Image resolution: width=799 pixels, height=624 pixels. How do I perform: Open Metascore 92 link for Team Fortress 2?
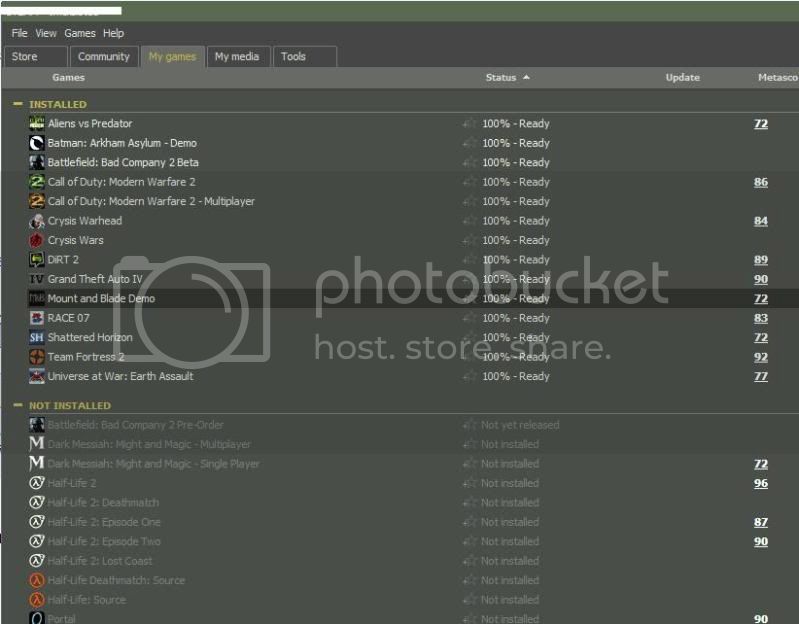point(761,357)
